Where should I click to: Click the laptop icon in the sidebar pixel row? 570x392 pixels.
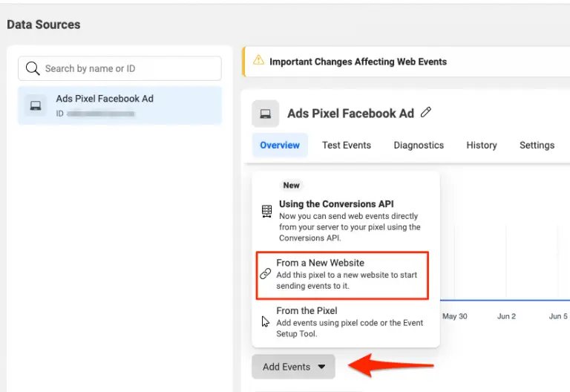pyautogui.click(x=36, y=105)
